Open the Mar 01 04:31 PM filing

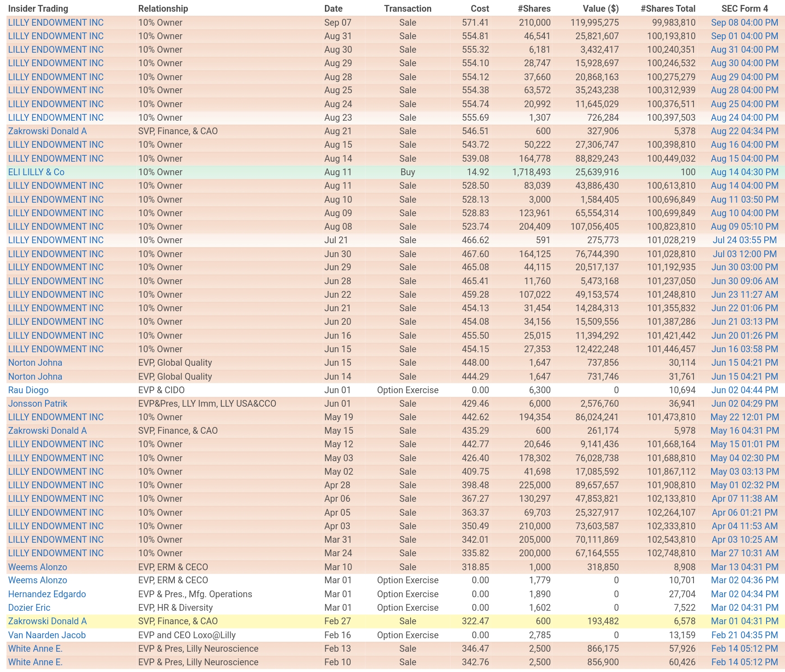click(x=744, y=621)
